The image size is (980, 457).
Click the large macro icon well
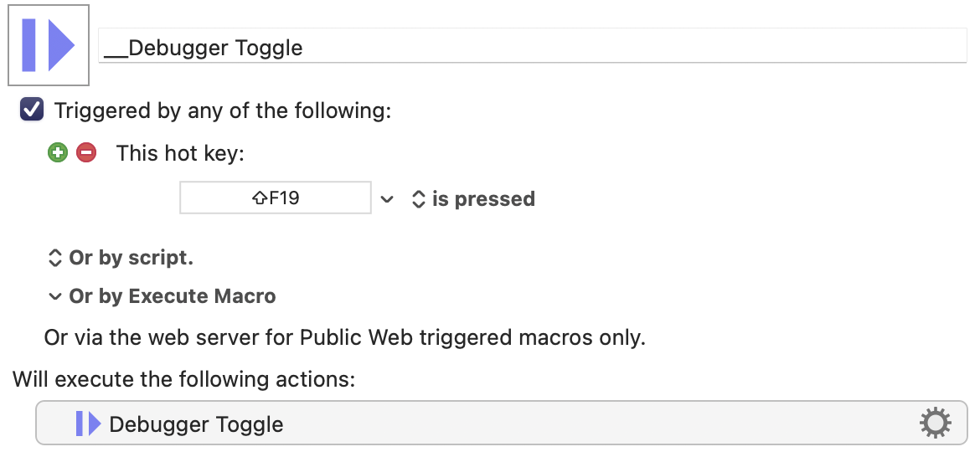[x=49, y=45]
